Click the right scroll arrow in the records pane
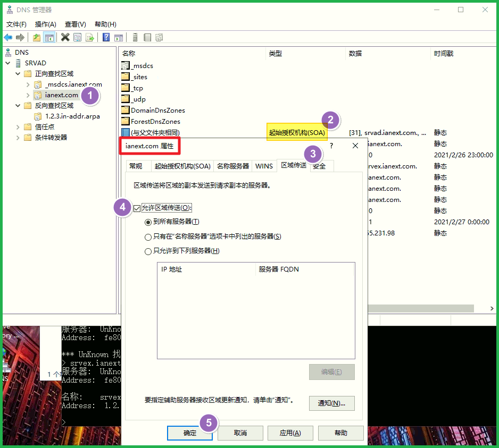 click(x=492, y=308)
